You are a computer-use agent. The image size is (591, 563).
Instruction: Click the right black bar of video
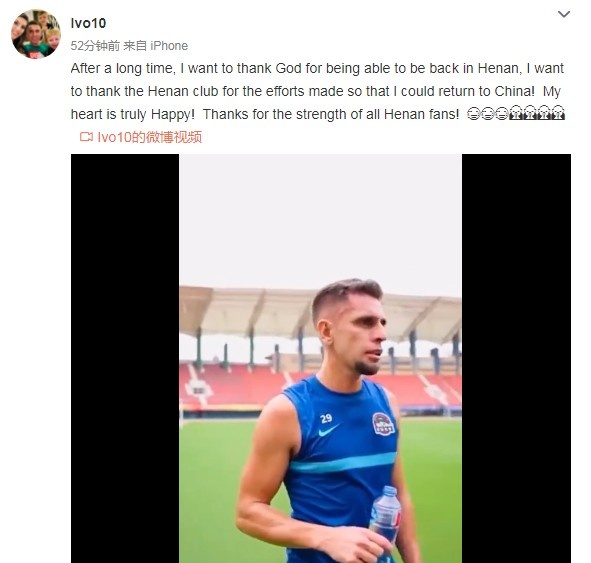click(516, 358)
